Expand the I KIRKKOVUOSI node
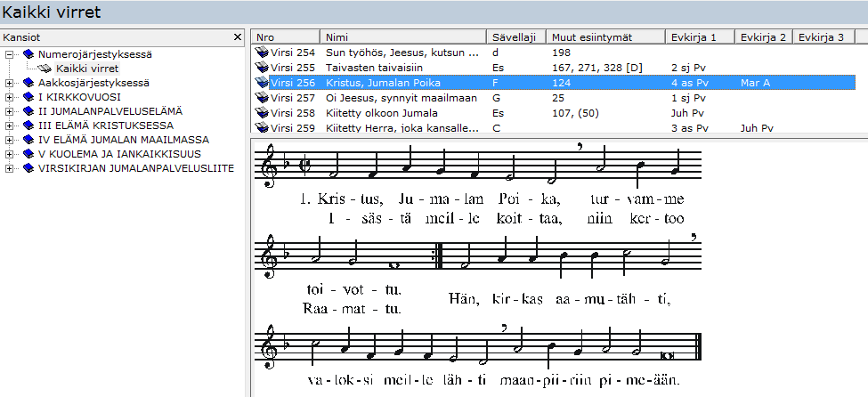The height and width of the screenshot is (397, 868). [10, 97]
